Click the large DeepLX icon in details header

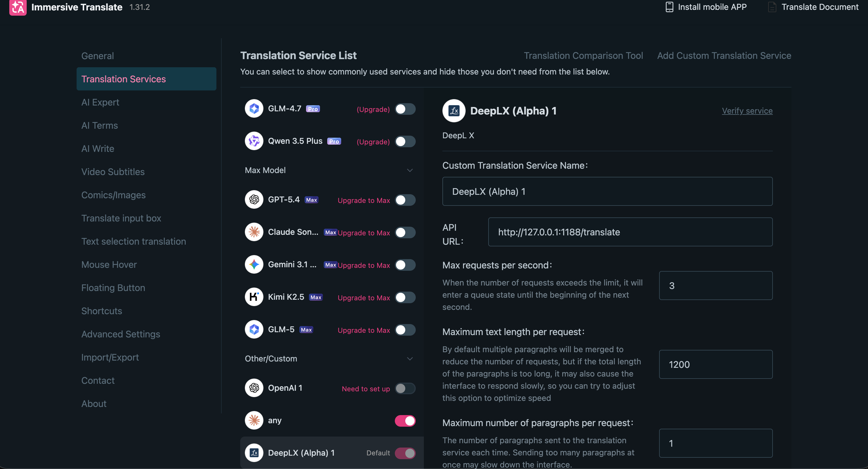[x=454, y=111]
